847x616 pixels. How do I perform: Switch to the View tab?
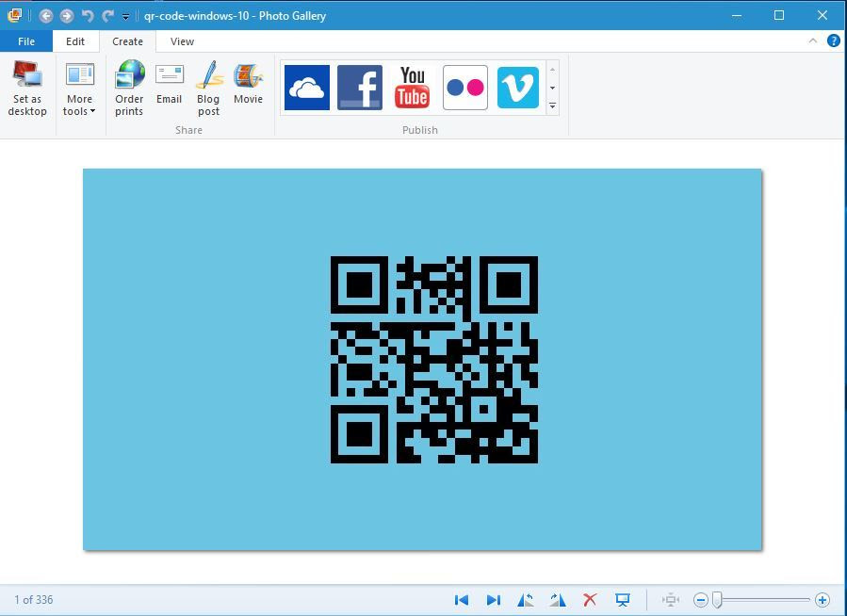tap(182, 41)
